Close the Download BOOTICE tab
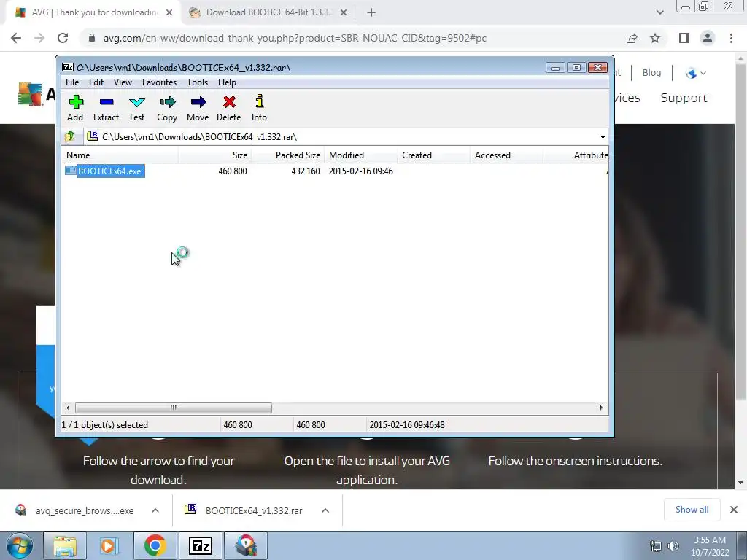 [344, 12]
